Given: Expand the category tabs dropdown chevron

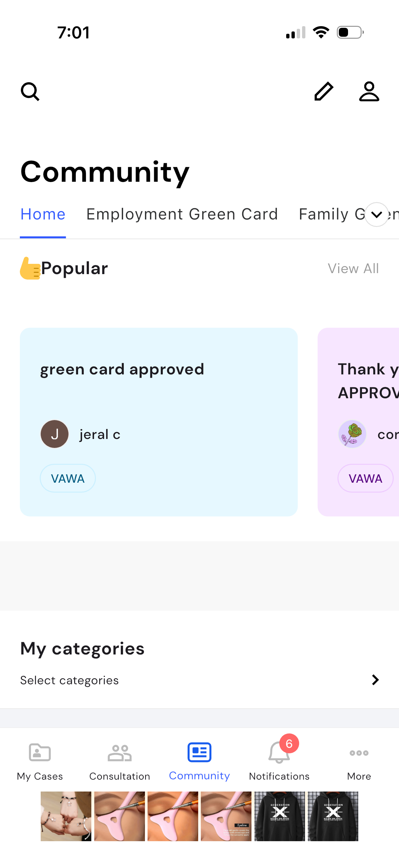Looking at the screenshot, I should tap(377, 214).
